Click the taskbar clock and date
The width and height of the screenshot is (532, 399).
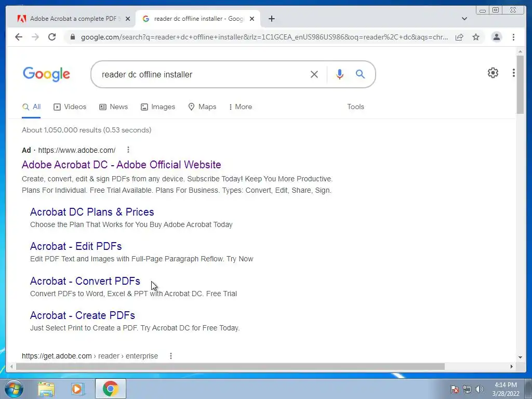tap(506, 389)
